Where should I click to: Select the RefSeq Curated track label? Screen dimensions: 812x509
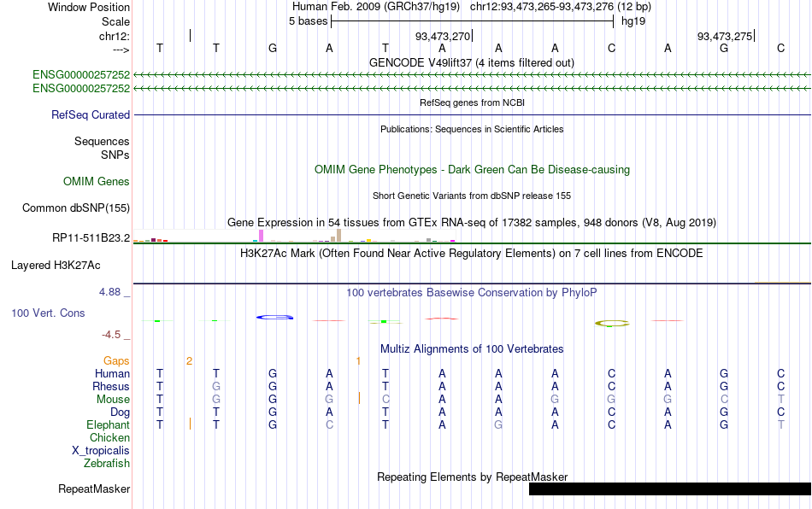[91, 114]
